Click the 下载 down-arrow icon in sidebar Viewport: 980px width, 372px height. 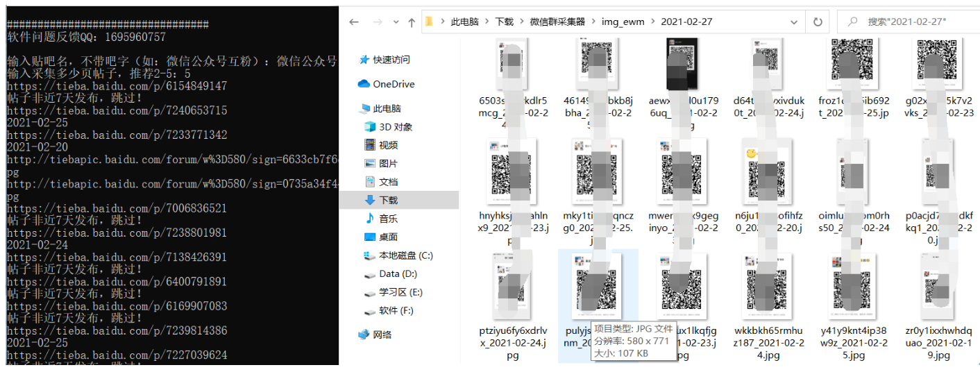(370, 200)
